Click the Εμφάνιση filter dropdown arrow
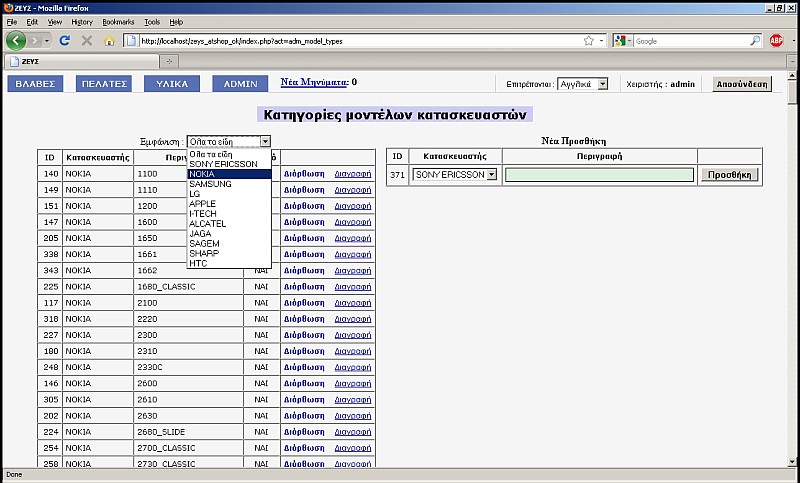800x483 pixels. [x=265, y=141]
